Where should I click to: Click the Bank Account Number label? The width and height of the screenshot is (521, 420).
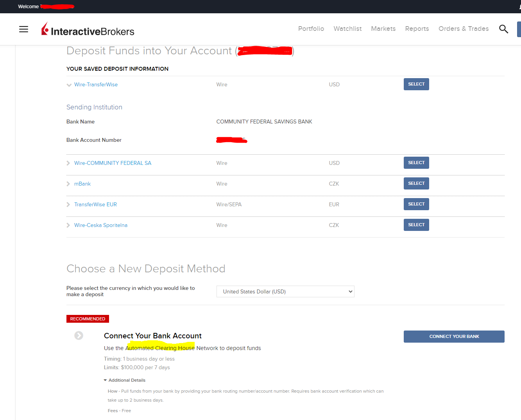(x=94, y=140)
